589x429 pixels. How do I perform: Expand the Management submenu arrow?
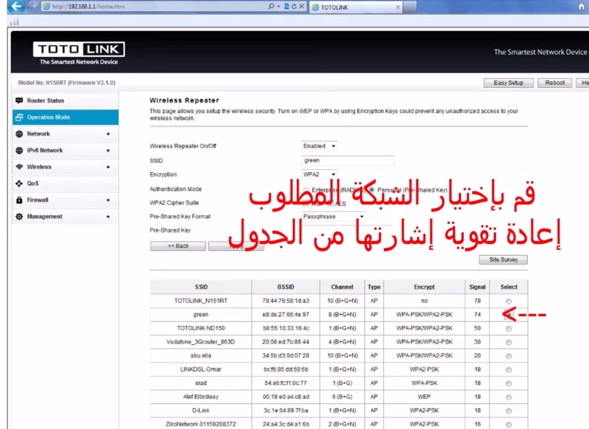108,216
